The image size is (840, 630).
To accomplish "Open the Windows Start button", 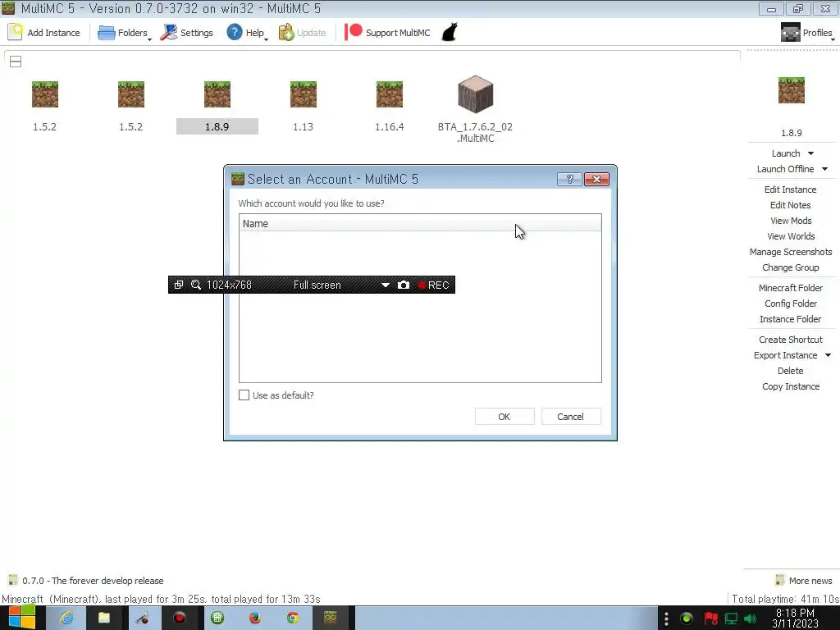I will [22, 618].
